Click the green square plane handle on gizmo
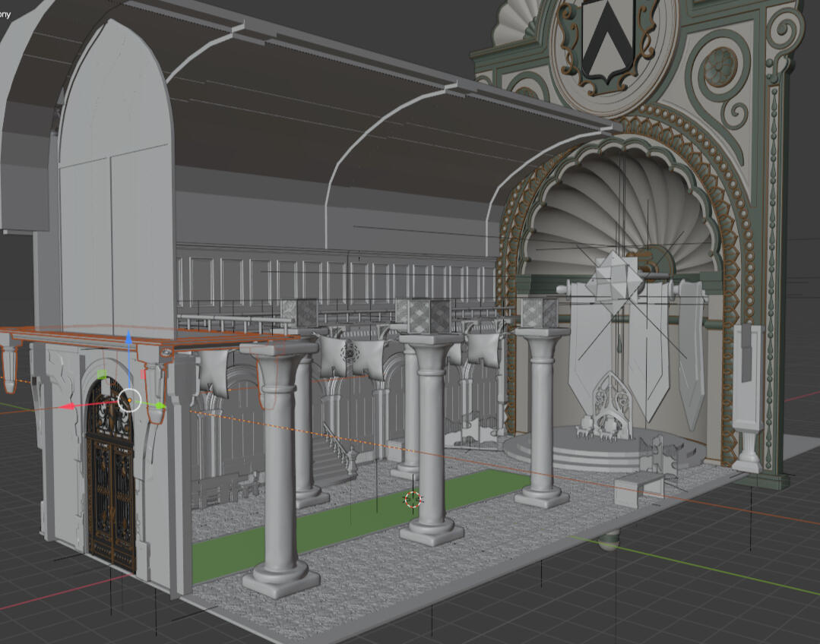 pos(102,374)
